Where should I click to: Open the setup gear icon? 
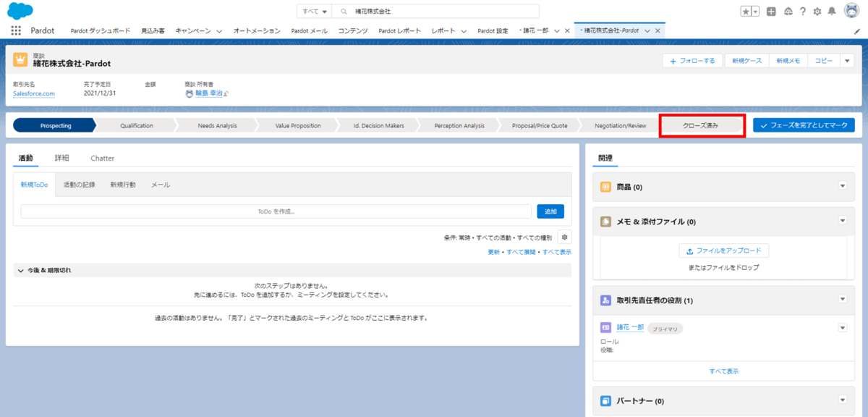[x=817, y=12]
